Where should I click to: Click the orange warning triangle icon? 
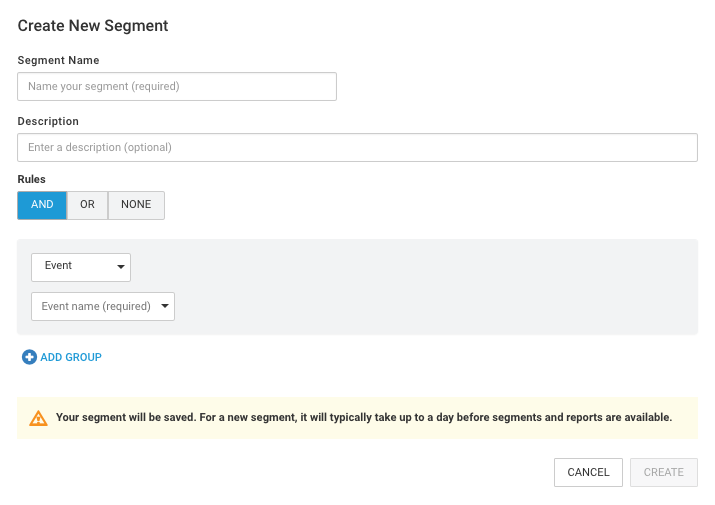pyautogui.click(x=38, y=418)
